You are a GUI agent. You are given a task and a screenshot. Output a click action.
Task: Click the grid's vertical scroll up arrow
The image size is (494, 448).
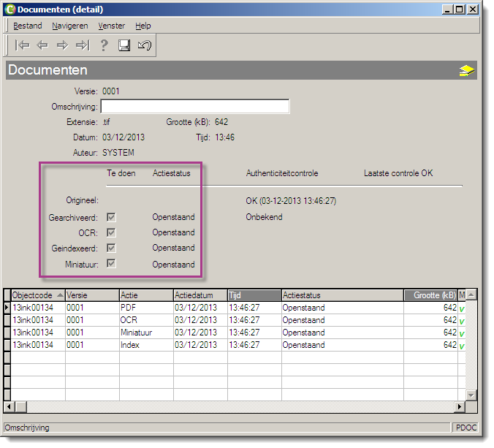(x=471, y=295)
